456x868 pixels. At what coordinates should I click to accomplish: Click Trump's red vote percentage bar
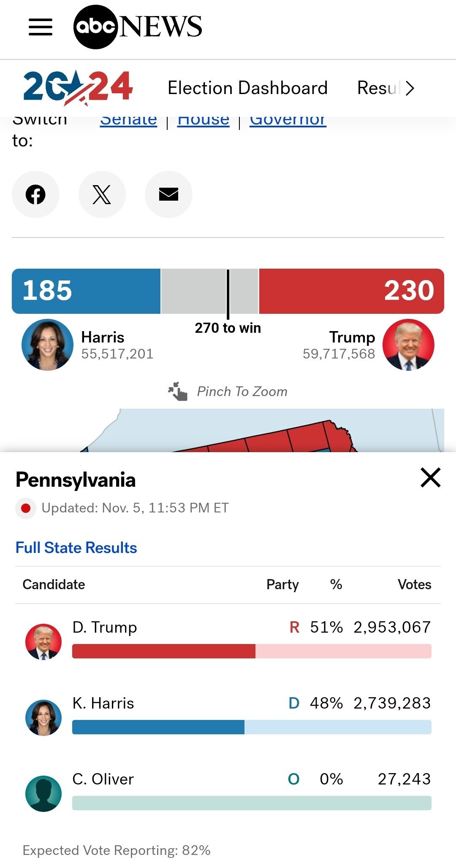click(164, 651)
